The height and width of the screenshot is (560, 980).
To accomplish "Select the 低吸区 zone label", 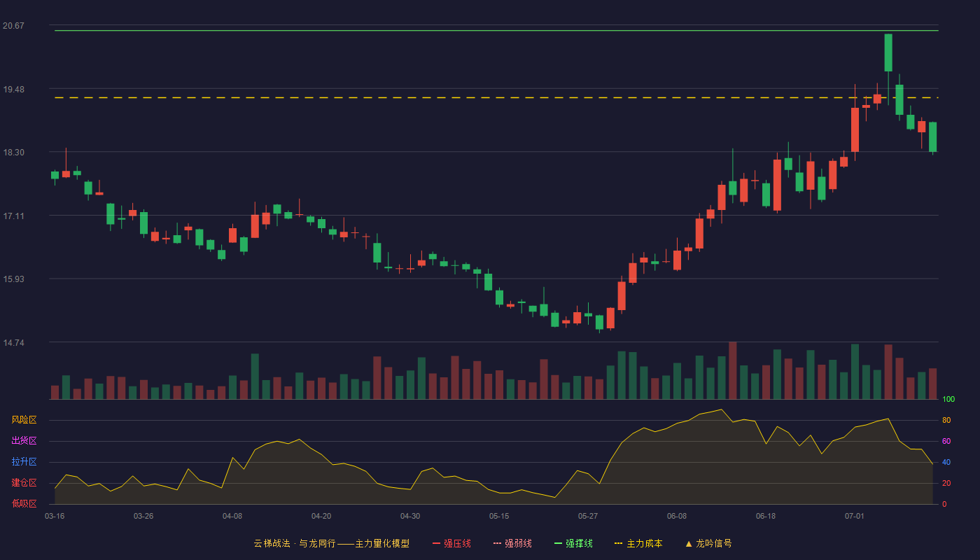I will pyautogui.click(x=24, y=503).
